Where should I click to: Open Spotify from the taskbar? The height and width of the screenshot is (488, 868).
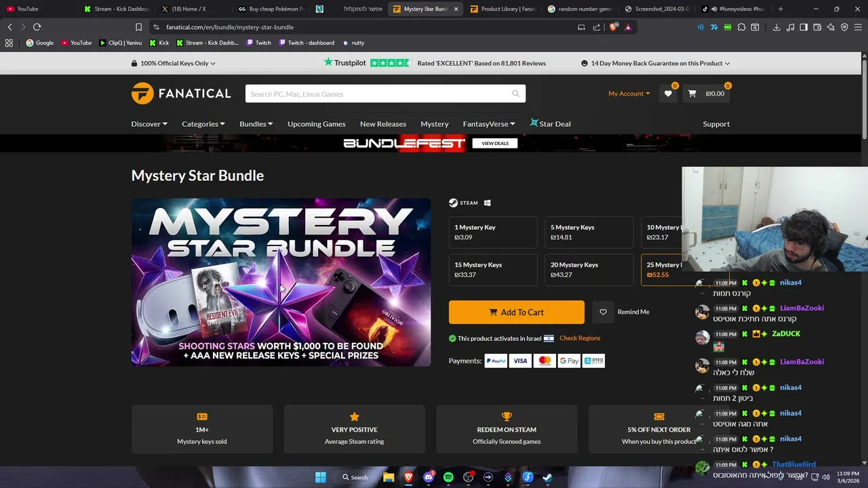pyautogui.click(x=448, y=477)
